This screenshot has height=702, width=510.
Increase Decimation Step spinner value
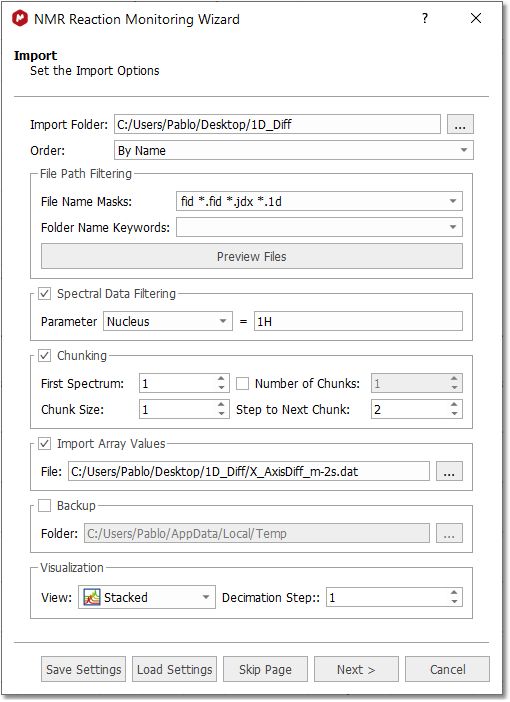(x=454, y=592)
